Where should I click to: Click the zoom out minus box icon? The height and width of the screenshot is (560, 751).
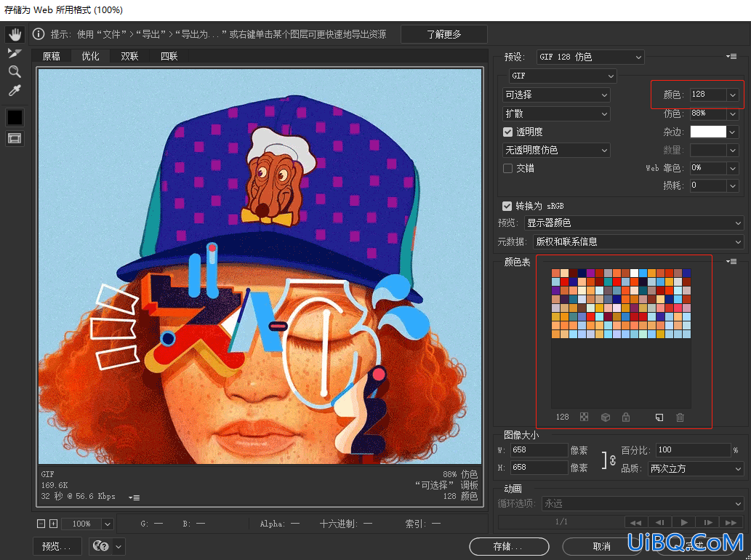[41, 524]
